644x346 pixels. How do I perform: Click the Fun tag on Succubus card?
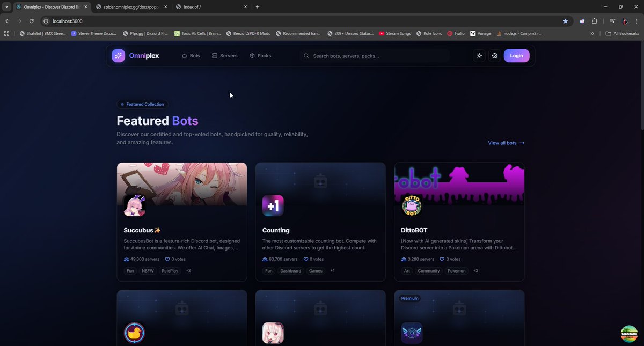click(x=130, y=271)
